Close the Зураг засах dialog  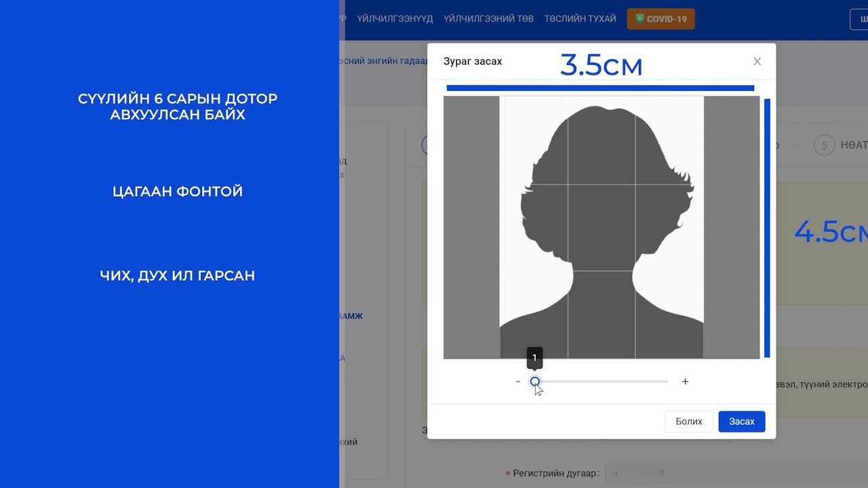point(757,62)
